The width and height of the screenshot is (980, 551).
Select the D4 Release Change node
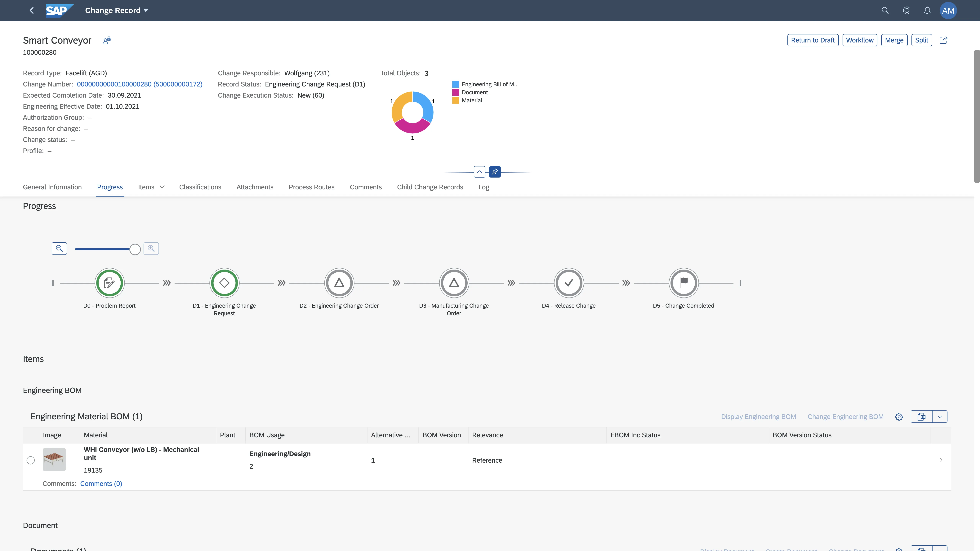568,283
